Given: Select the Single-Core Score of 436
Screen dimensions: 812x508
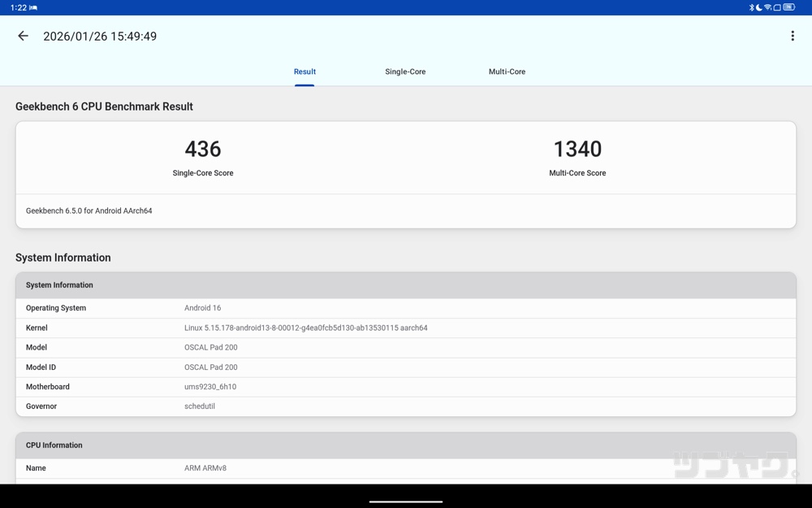Looking at the screenshot, I should point(203,150).
